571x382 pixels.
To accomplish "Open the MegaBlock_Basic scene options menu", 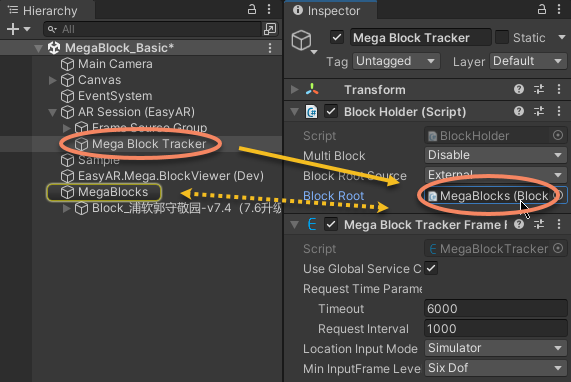I will tap(270, 48).
